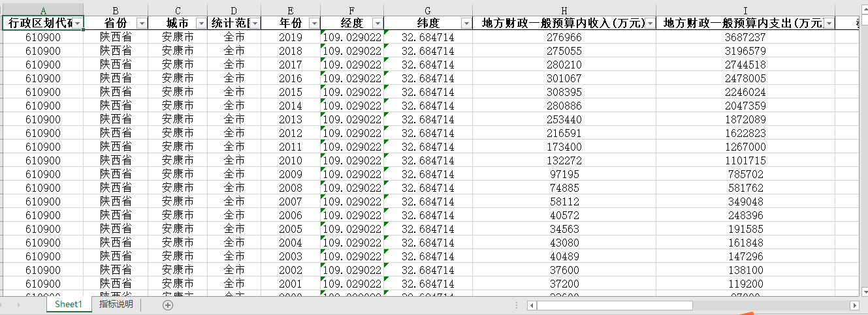Open the 经度 filter dropdown
Screen dimensions: 868x315
[x=378, y=23]
